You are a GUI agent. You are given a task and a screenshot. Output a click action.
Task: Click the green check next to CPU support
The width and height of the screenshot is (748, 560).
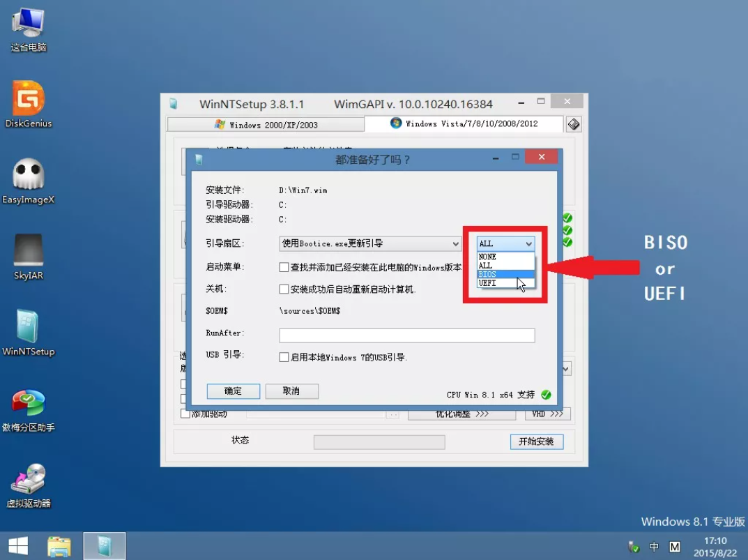pos(546,395)
